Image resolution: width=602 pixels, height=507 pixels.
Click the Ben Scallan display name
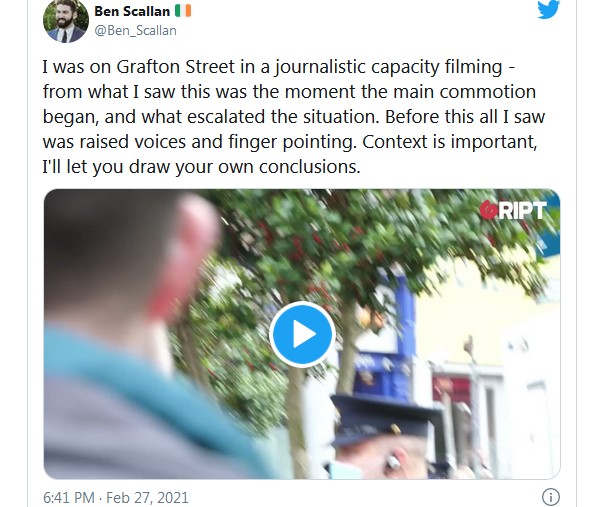coord(132,11)
